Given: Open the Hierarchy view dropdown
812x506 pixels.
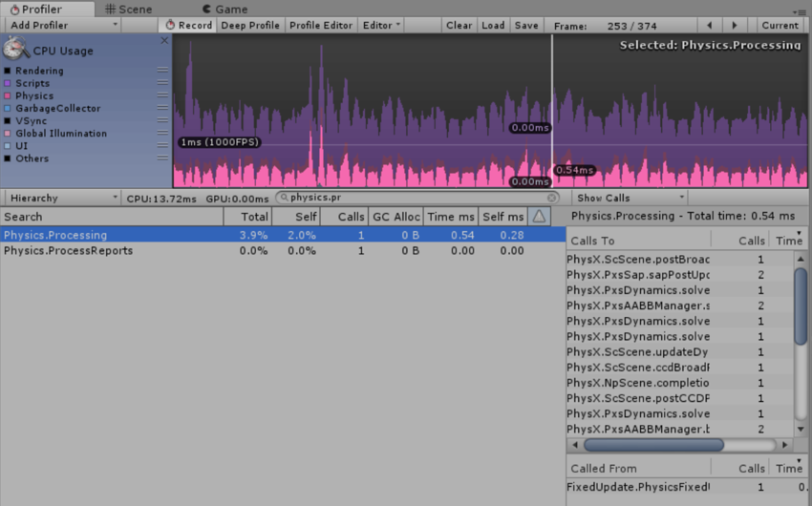Looking at the screenshot, I should 63,199.
